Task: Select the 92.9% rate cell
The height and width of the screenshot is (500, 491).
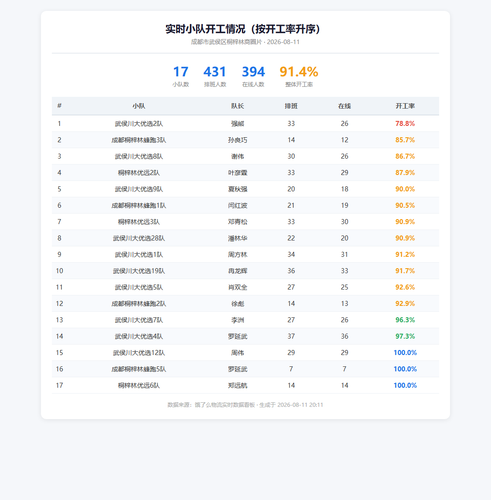Action: [x=405, y=303]
